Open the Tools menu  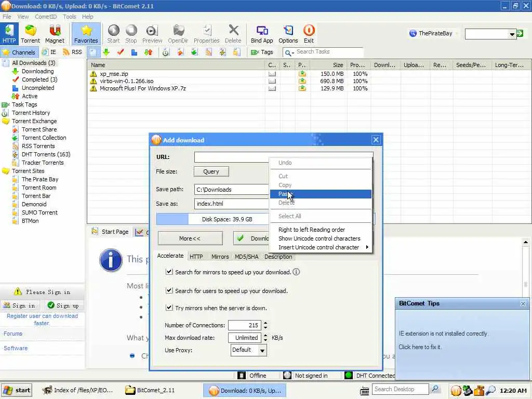(69, 17)
